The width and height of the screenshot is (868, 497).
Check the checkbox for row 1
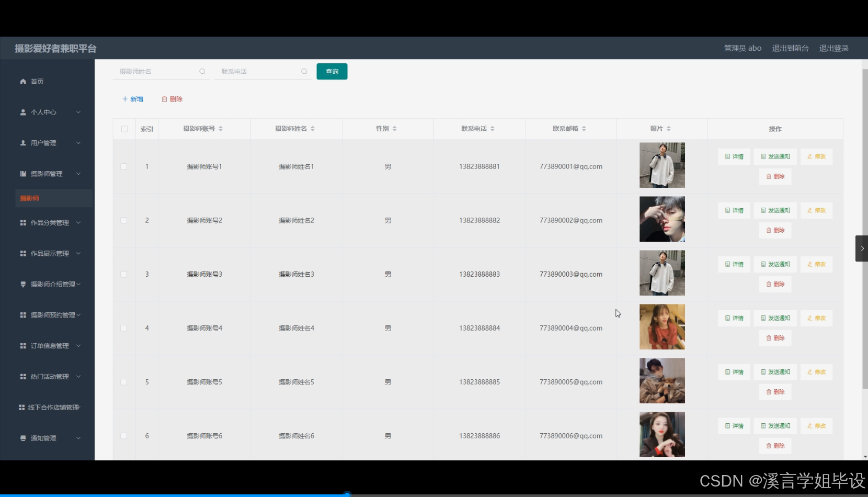click(x=124, y=167)
